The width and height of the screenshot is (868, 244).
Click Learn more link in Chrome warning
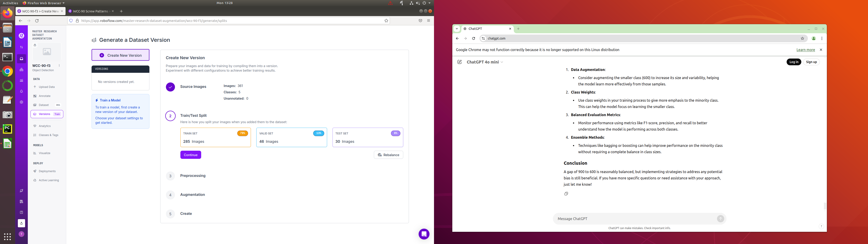click(805, 50)
